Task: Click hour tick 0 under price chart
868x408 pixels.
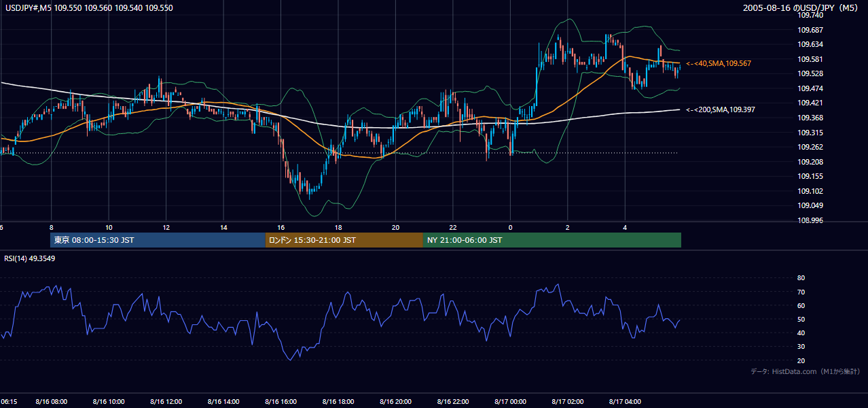Action: [x=510, y=228]
